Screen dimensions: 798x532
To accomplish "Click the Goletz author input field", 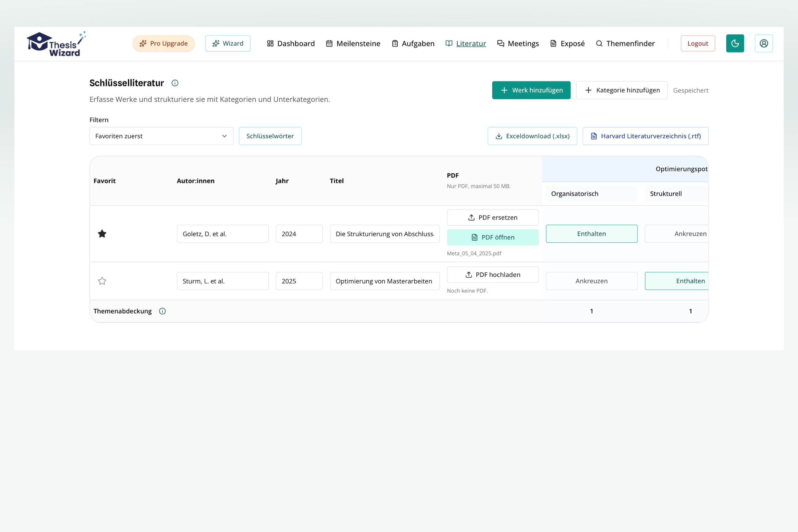I will click(x=222, y=234).
